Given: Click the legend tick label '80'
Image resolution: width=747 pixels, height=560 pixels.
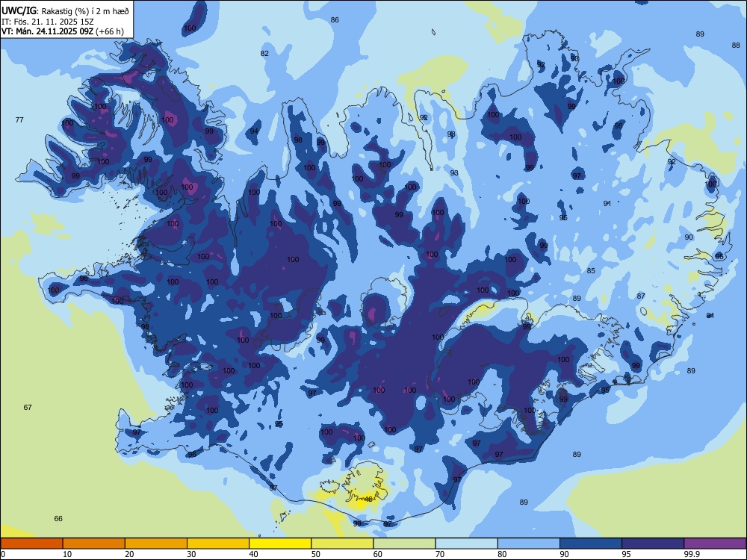Looking at the screenshot, I should 502,554.
